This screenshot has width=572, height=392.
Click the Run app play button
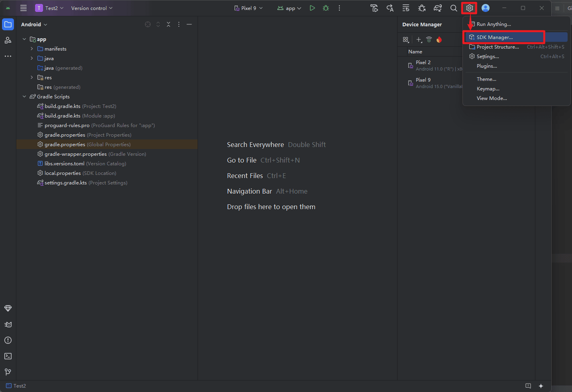(312, 8)
